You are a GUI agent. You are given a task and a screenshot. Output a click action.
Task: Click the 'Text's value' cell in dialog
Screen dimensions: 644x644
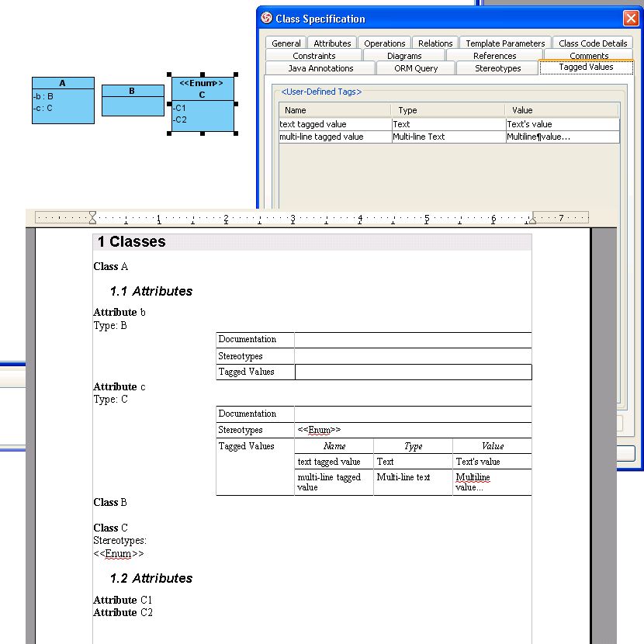click(563, 124)
